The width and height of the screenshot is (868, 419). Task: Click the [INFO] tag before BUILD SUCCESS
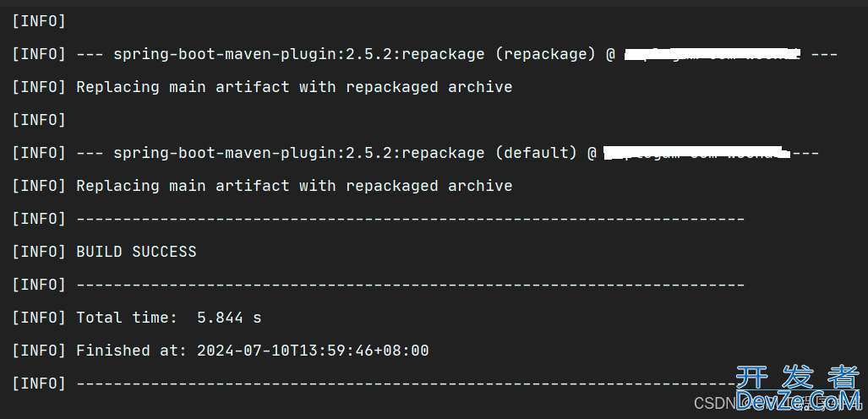click(x=39, y=252)
